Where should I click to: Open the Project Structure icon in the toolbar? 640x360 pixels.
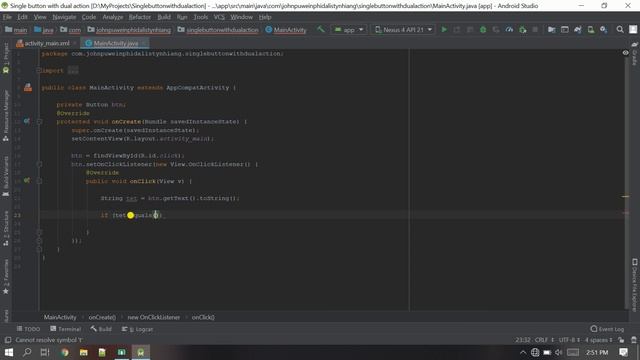(x=551, y=30)
